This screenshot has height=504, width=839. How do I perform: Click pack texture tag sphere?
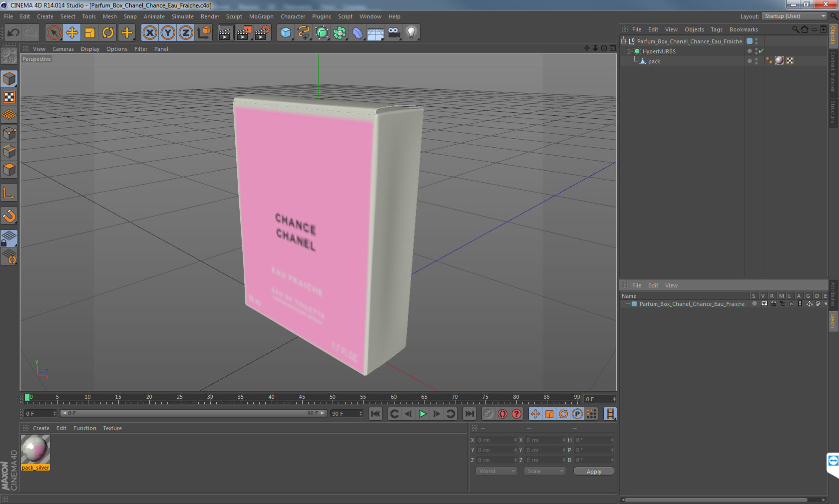click(780, 61)
